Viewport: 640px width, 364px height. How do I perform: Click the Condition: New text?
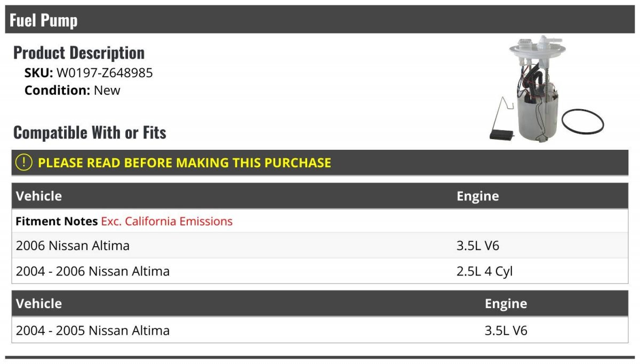click(73, 90)
